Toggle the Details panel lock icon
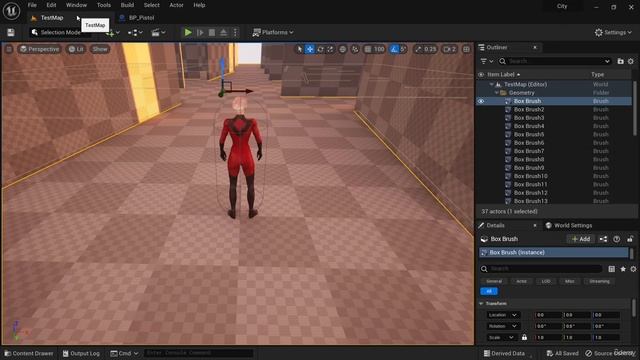 (630, 239)
